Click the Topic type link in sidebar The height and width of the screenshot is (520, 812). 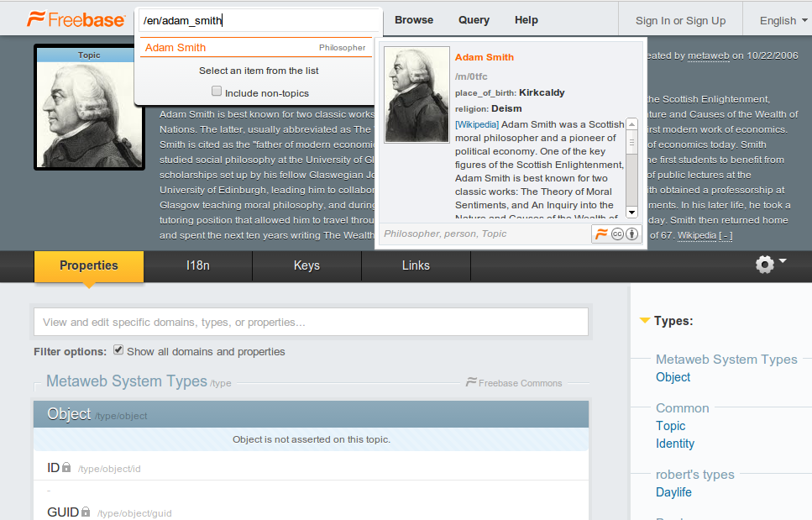click(670, 426)
